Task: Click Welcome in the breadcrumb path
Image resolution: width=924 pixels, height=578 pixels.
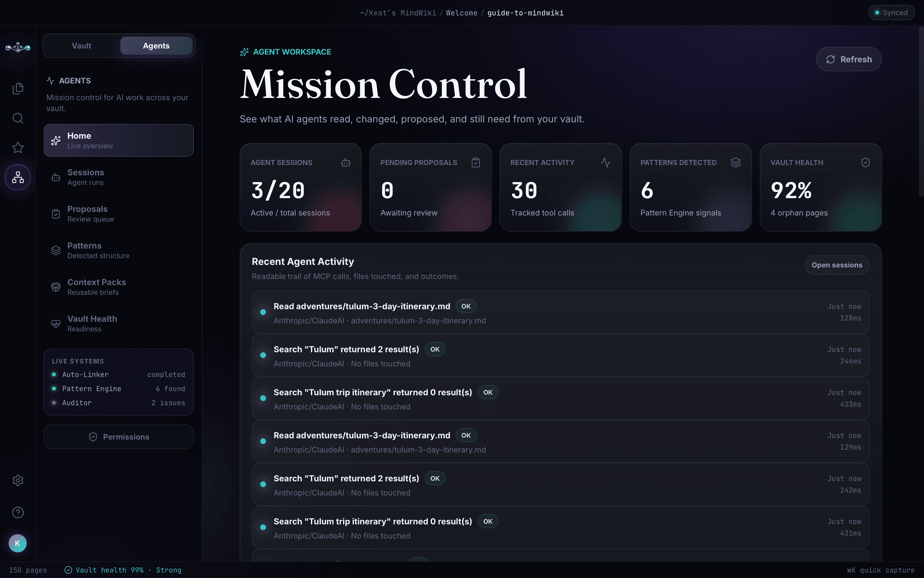Action: pyautogui.click(x=462, y=13)
